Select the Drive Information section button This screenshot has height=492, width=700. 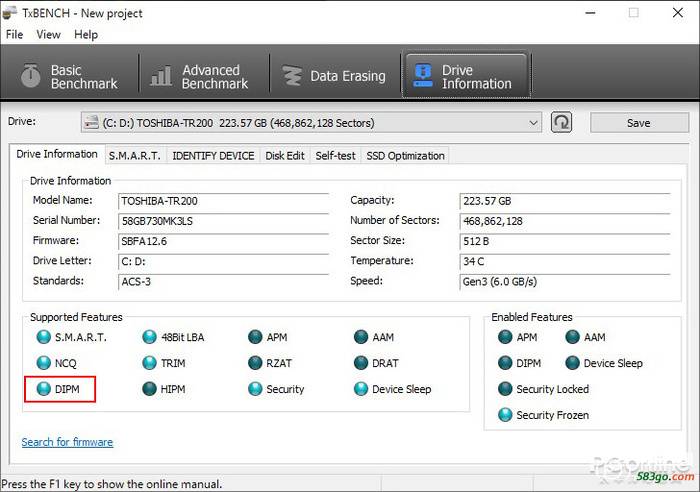coord(467,76)
